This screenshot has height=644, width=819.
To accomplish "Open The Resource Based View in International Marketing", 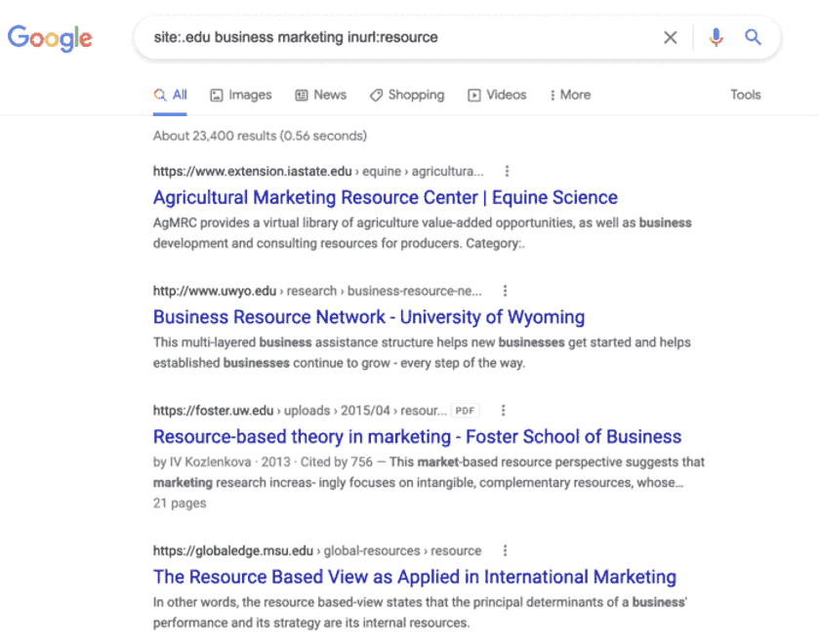I will [415, 577].
